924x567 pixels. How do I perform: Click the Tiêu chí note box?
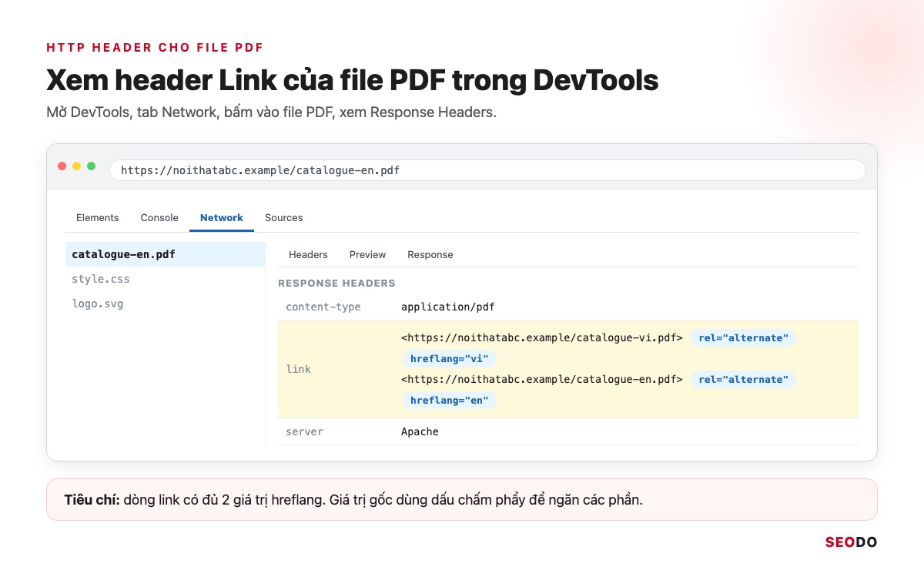point(462,500)
